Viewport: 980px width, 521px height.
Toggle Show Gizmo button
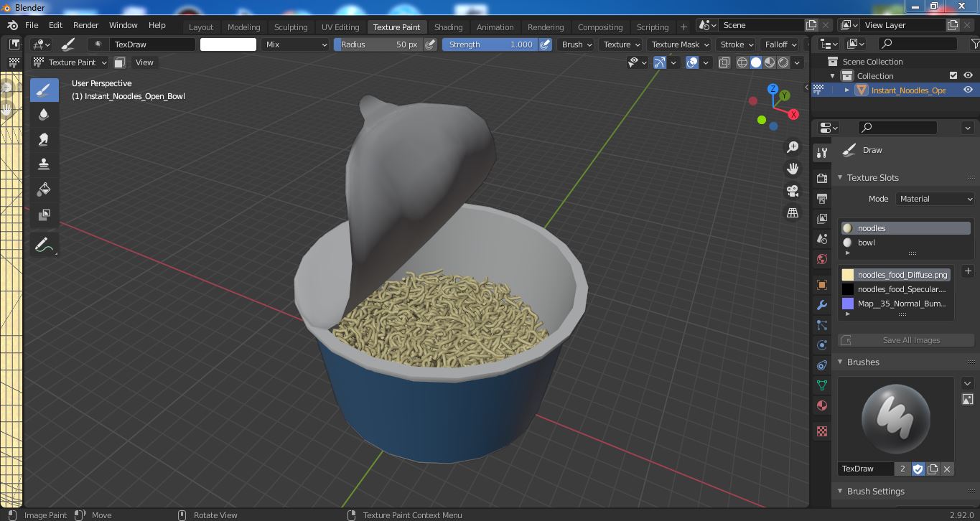[660, 62]
